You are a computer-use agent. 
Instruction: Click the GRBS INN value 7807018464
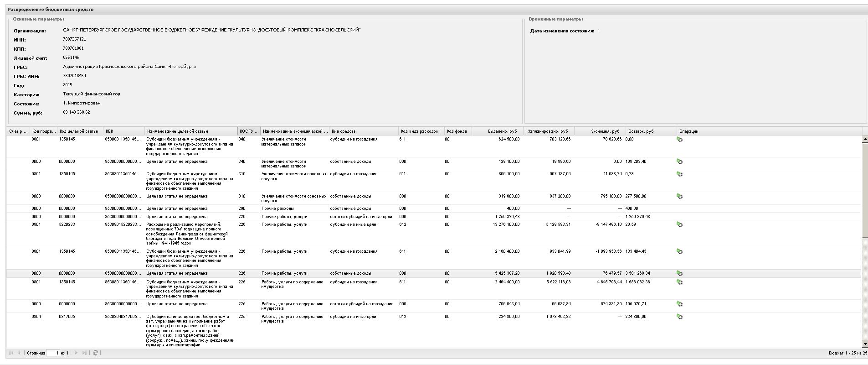pos(74,76)
